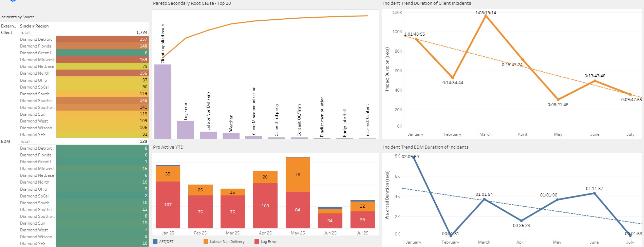644x247 pixels.
Task: Click May 25 orange segment labeled 78
Action: coord(298,175)
